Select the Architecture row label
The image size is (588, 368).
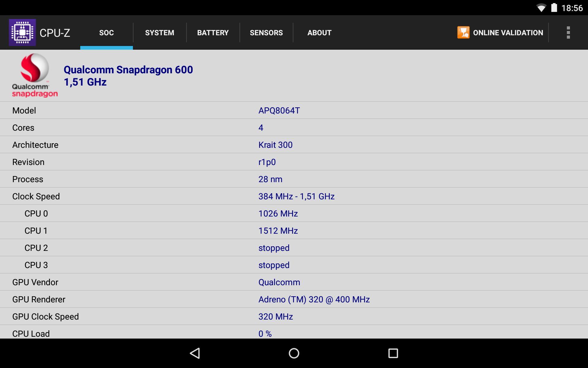click(35, 145)
